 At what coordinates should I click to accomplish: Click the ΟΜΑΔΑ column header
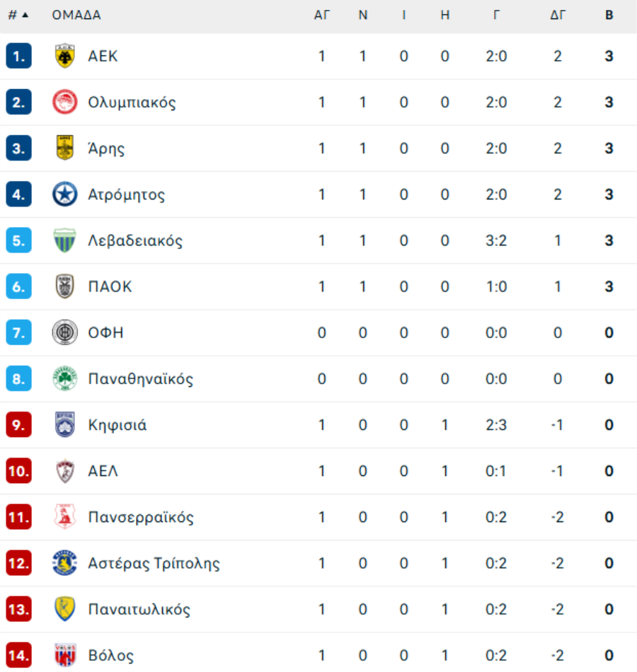point(76,15)
